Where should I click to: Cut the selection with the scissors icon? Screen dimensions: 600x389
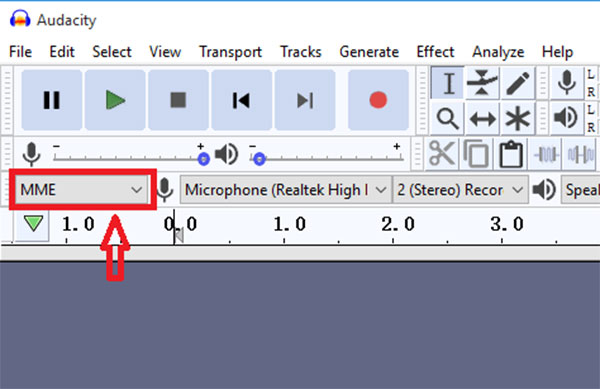pos(442,154)
